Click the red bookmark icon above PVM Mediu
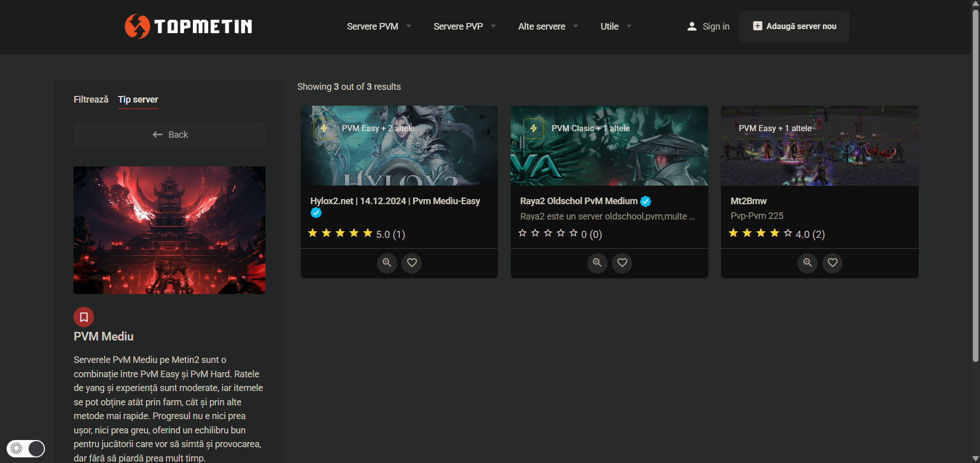 coord(84,317)
